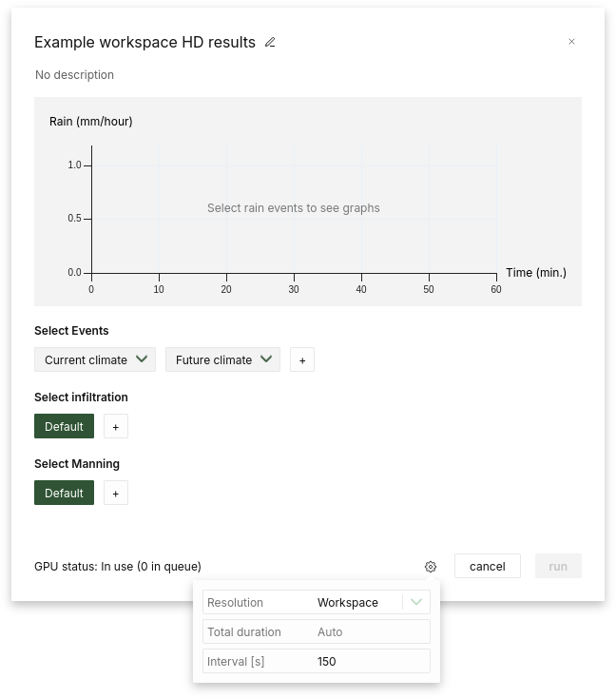The image size is (616, 698).
Task: Click the pencil icon to edit title
Action: click(270, 43)
